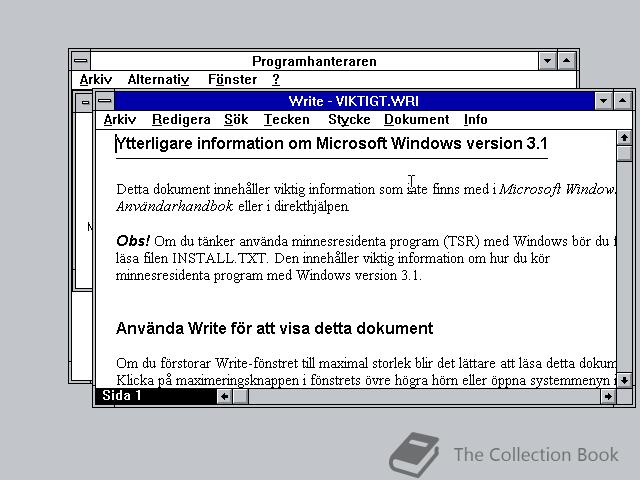
Task: Open Alternativ menu in Programhanteraren
Action: pyautogui.click(x=158, y=79)
